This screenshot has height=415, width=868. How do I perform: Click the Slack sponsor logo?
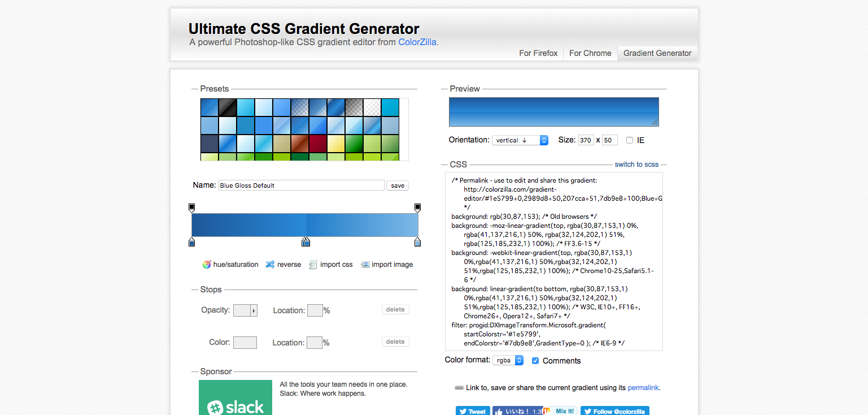coord(235,397)
